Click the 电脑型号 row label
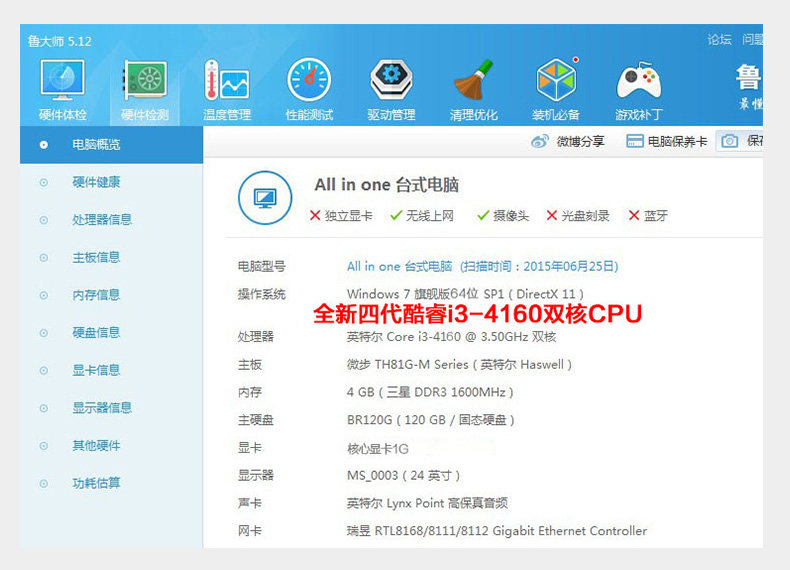Image resolution: width=790 pixels, height=570 pixels. (x=261, y=266)
